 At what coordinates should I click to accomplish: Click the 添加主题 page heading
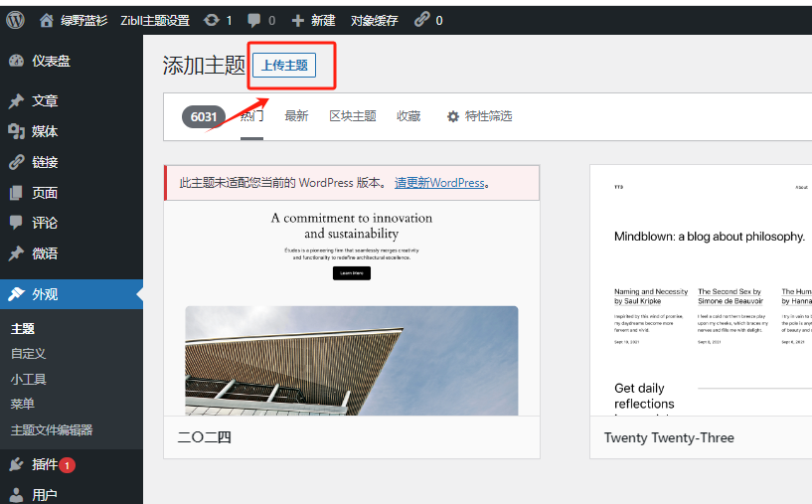[x=204, y=66]
